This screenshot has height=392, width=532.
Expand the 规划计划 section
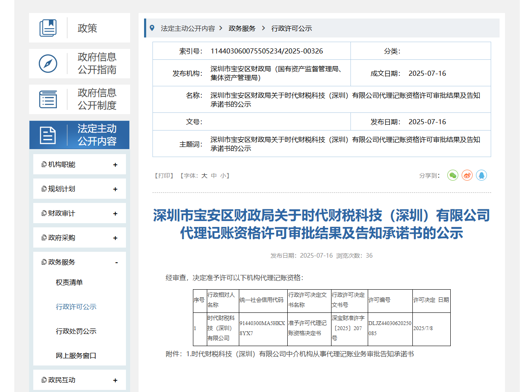pos(115,189)
